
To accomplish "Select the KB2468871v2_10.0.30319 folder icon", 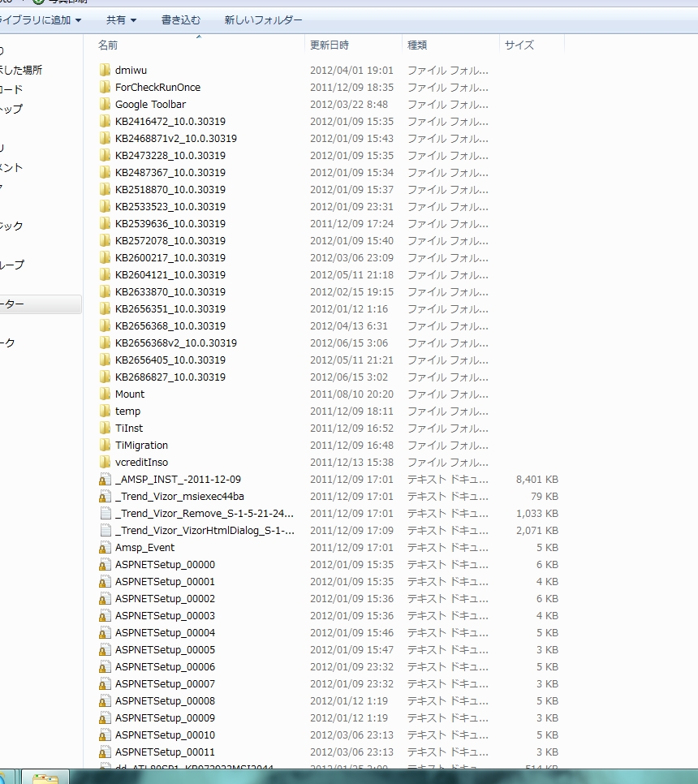I will (x=105, y=138).
